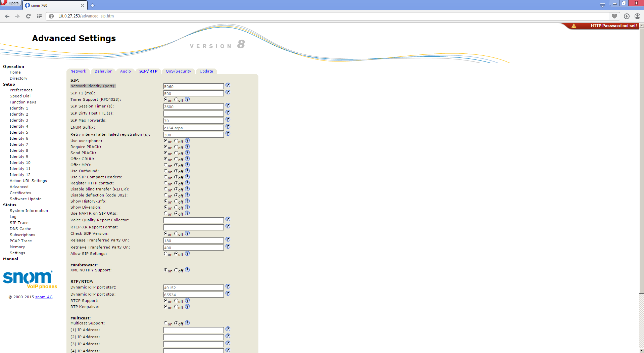Open the Update tab
The image size is (644, 353).
point(206,71)
